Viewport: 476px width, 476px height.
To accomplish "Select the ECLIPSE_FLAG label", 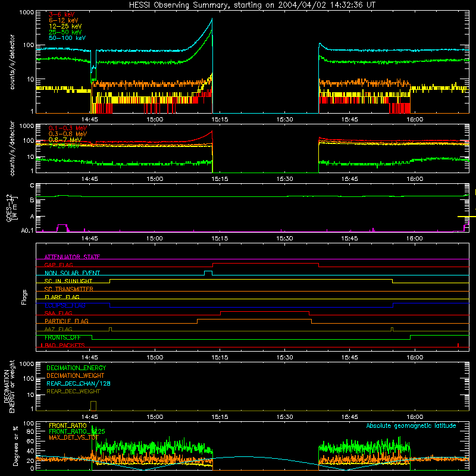I will 65,305.
